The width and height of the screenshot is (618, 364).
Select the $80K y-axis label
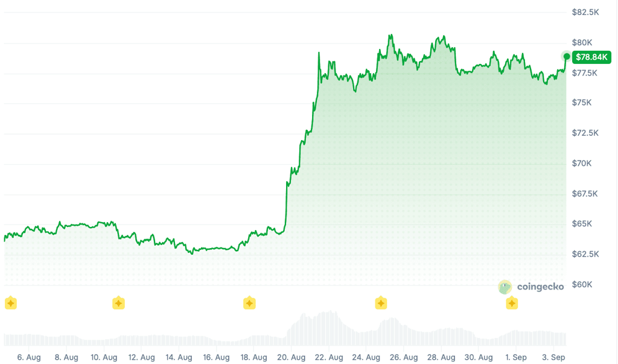(x=582, y=43)
